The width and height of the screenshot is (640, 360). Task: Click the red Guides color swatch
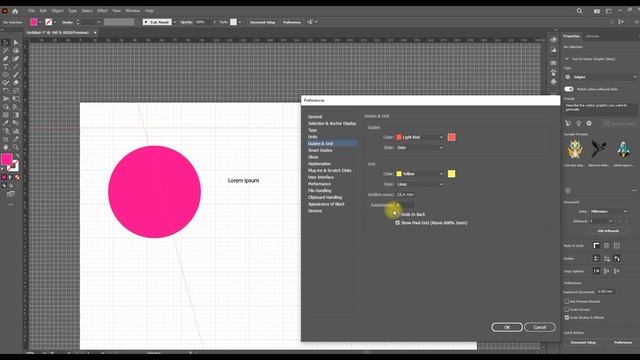[x=451, y=137]
